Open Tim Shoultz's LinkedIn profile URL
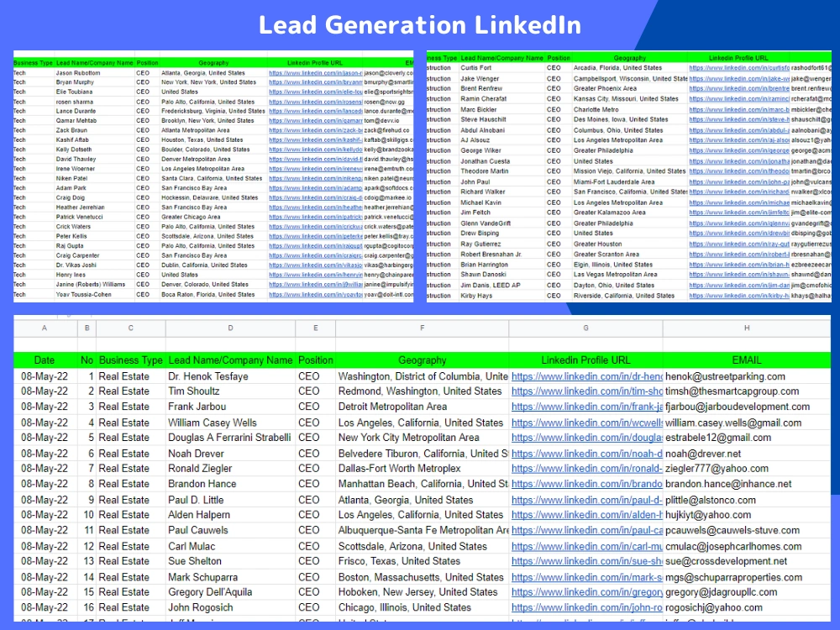 coord(586,391)
